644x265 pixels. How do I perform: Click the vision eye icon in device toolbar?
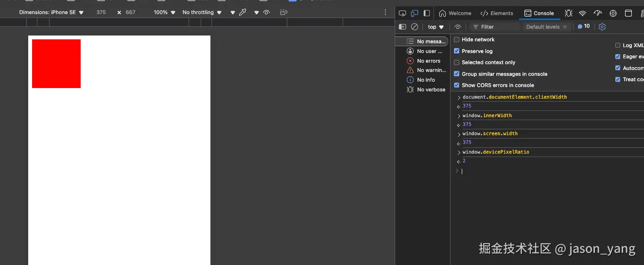(x=266, y=12)
